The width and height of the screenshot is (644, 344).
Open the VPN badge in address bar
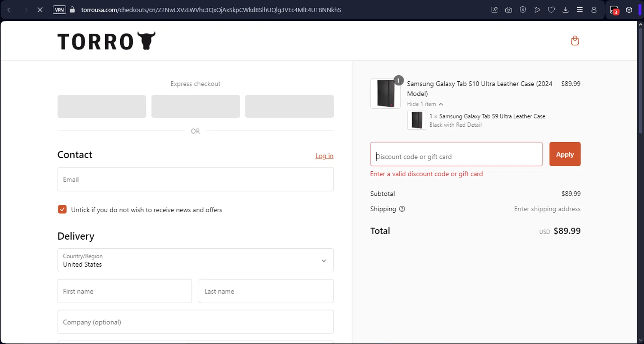(59, 9)
